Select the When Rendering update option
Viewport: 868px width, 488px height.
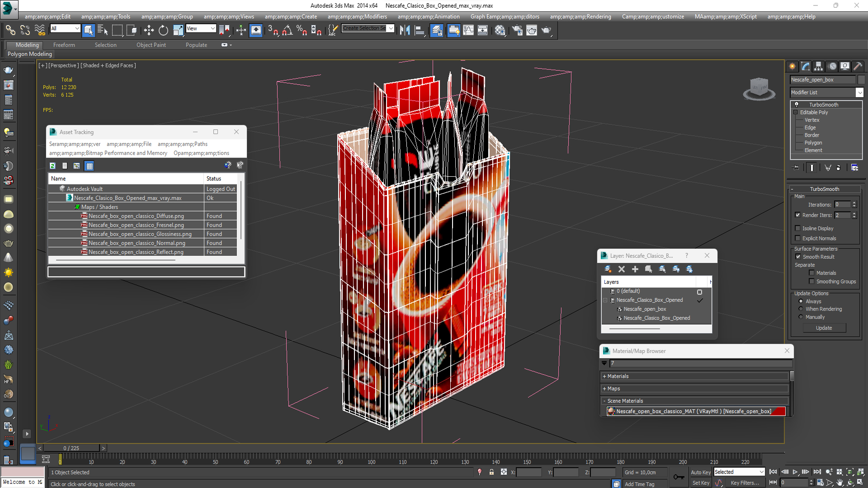point(801,309)
